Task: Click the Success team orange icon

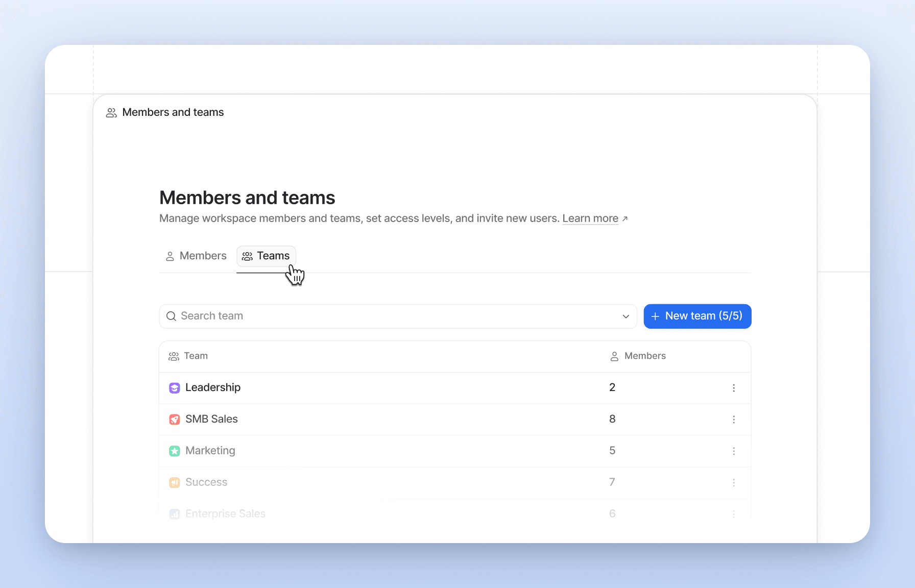Action: pos(175,483)
